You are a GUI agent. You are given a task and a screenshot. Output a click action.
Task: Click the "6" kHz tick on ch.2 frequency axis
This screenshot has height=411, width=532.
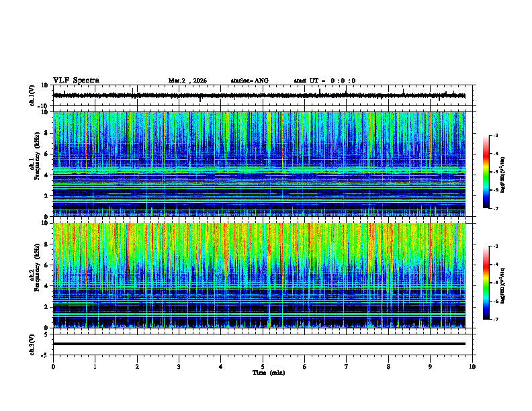pos(46,265)
